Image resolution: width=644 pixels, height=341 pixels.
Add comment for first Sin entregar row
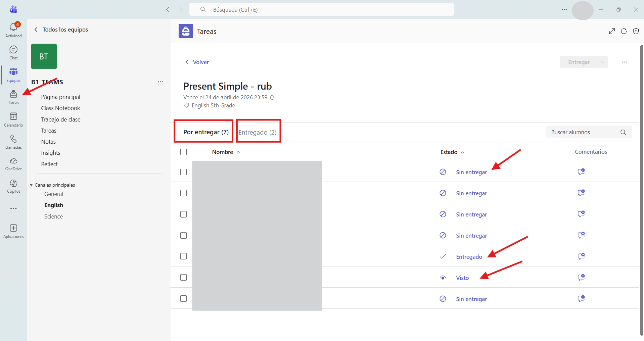point(581,172)
